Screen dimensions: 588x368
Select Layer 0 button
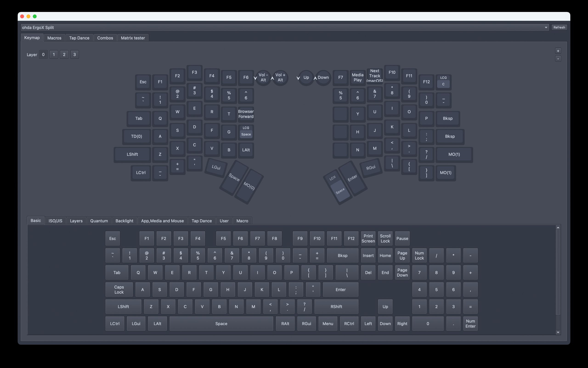[x=43, y=54]
